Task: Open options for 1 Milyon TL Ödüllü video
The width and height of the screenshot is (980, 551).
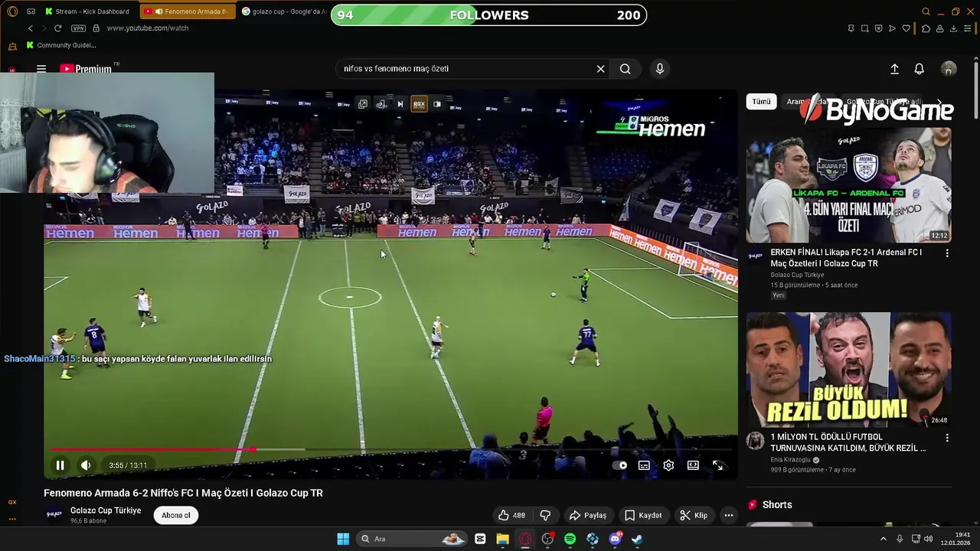Action: [947, 438]
